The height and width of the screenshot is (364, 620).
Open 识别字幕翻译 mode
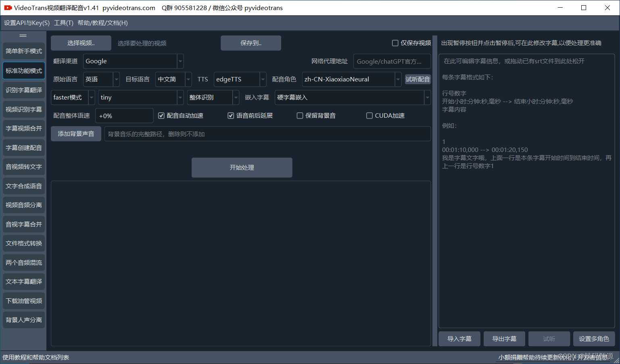24,90
